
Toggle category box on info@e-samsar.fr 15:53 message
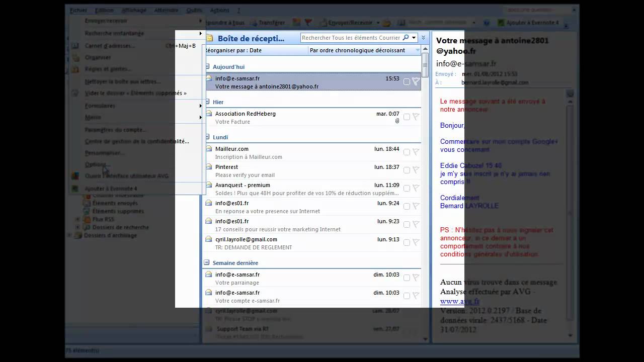pos(407,82)
